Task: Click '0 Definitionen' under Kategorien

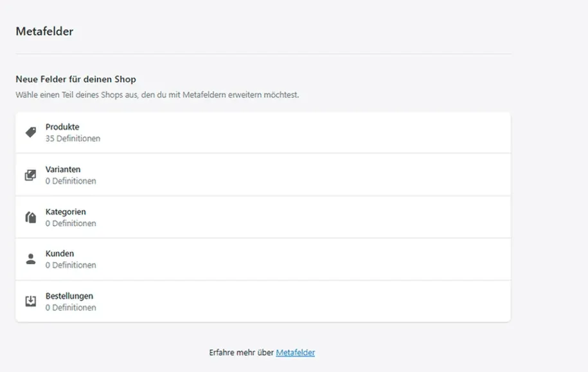Action: pos(71,224)
